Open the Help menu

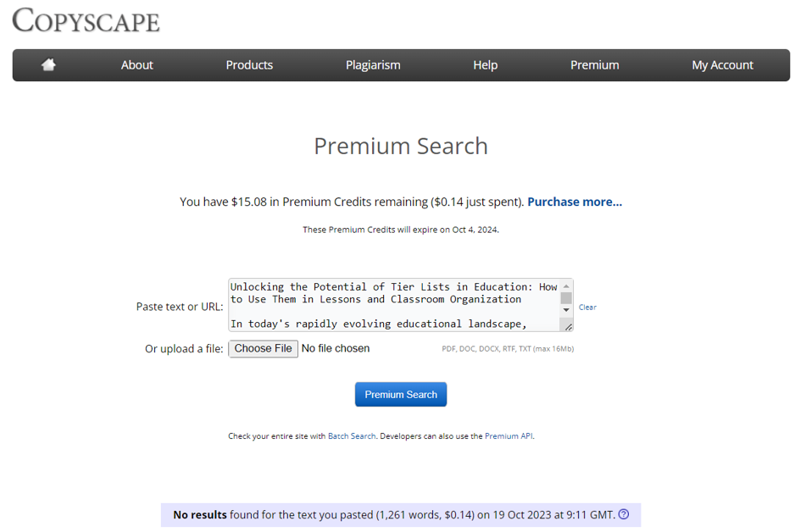pyautogui.click(x=485, y=65)
